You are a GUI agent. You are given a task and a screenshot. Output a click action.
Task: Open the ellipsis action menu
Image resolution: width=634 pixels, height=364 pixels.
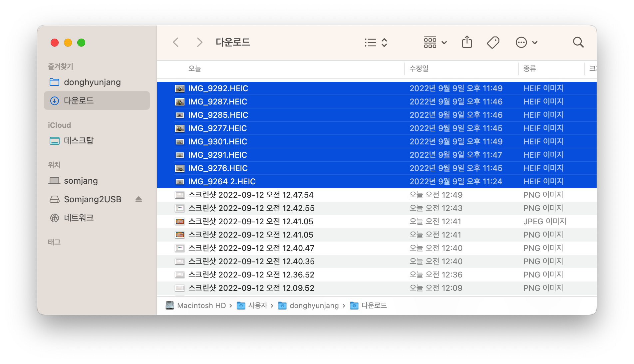526,42
